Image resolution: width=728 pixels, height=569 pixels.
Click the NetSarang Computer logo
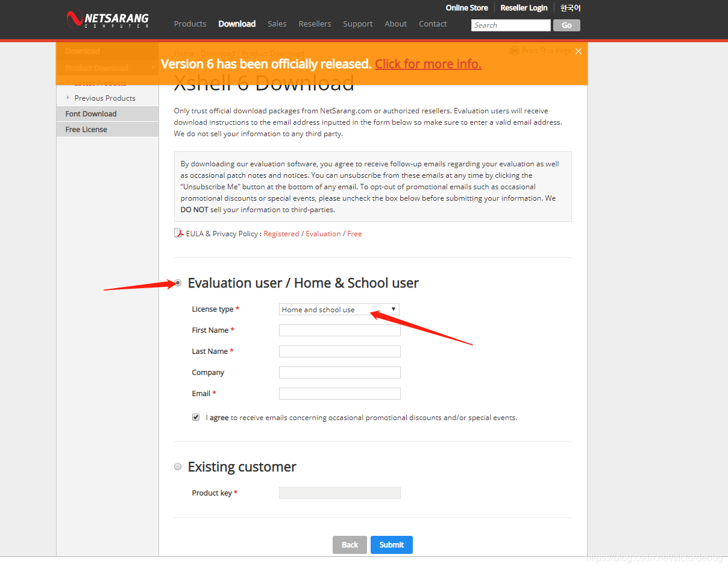click(x=108, y=19)
